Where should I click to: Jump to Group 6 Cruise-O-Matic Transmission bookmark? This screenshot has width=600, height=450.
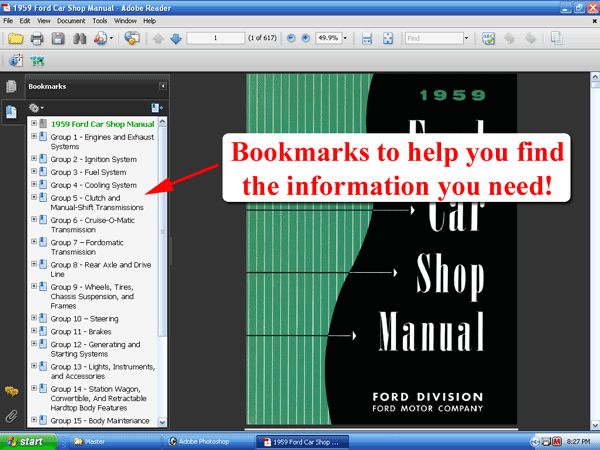pos(93,225)
